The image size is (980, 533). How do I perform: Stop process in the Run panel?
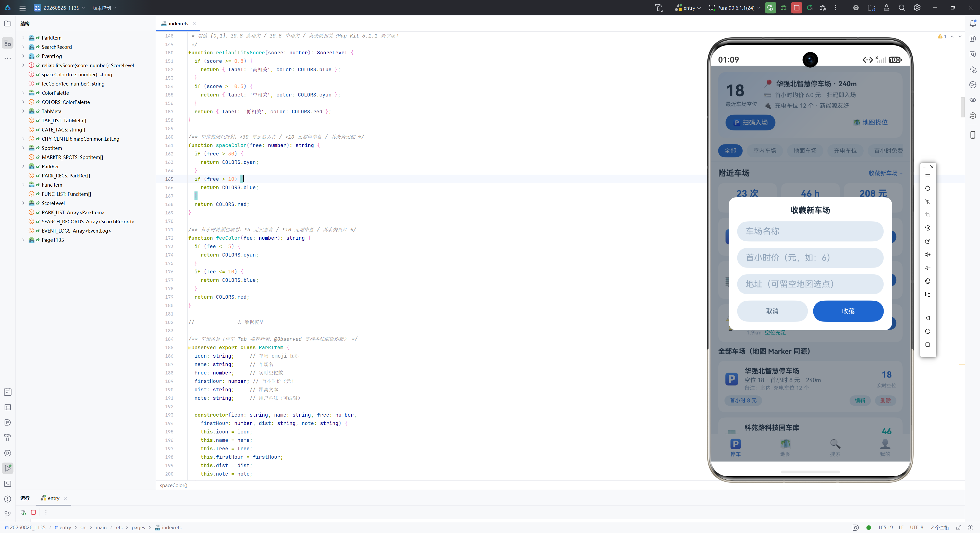point(33,513)
